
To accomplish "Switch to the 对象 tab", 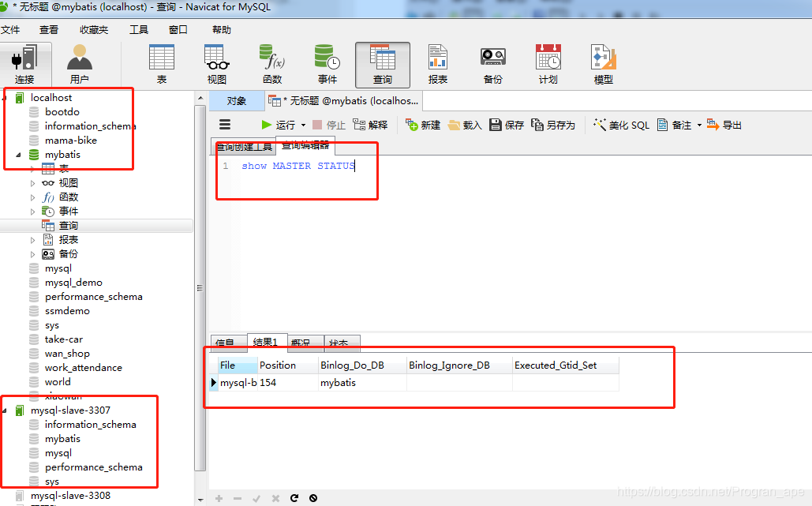I will (x=236, y=100).
